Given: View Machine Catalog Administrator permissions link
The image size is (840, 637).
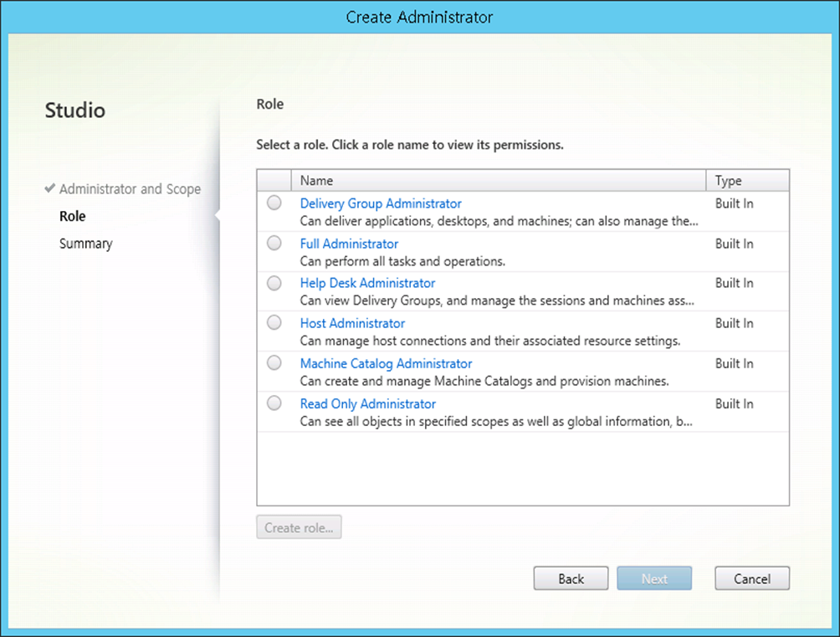Looking at the screenshot, I should tap(386, 363).
